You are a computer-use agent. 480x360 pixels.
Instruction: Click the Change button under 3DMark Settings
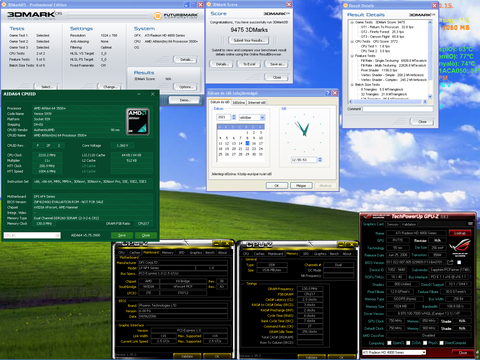click(109, 87)
